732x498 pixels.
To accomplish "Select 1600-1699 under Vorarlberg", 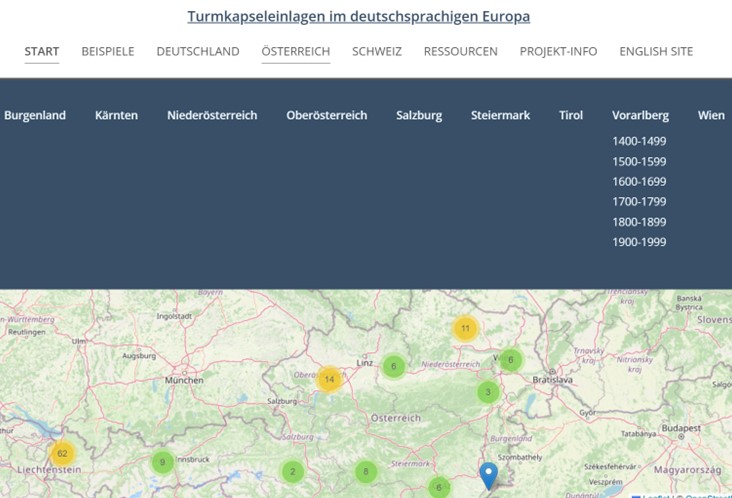I will (639, 181).
